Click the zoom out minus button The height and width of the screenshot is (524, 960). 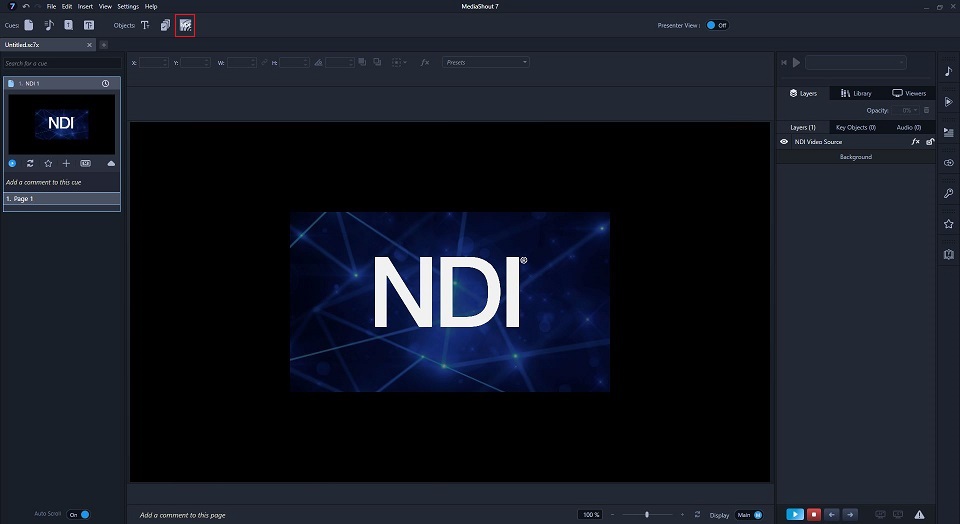point(612,515)
